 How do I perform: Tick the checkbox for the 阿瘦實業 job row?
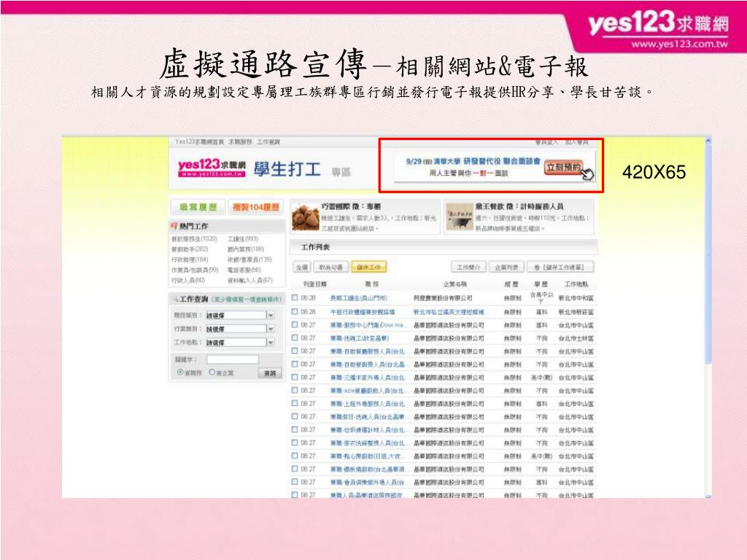295,297
